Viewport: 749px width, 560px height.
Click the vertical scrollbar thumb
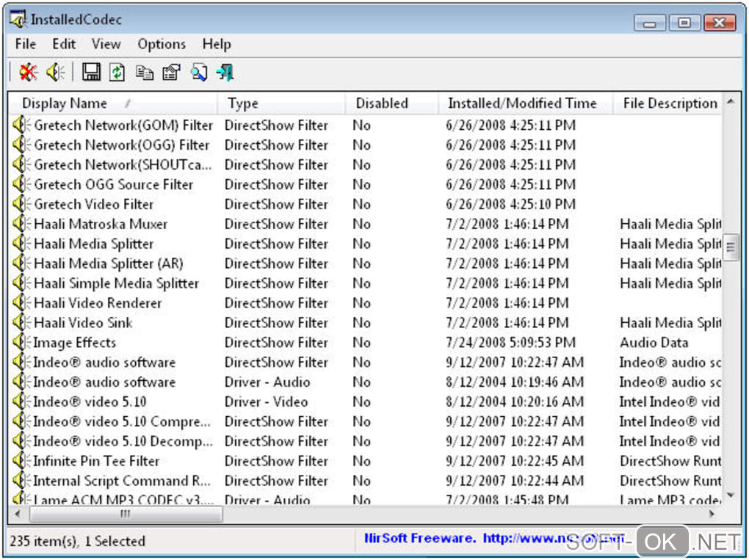coord(731,247)
